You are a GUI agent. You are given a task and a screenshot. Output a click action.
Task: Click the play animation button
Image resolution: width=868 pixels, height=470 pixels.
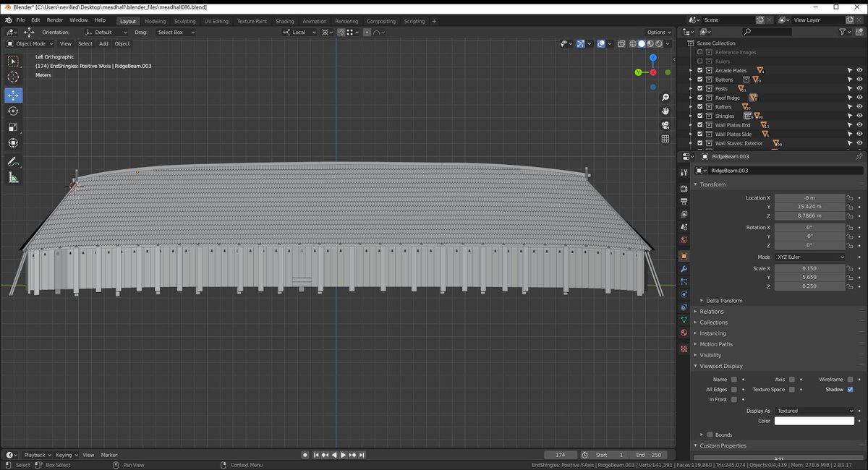[343, 455]
